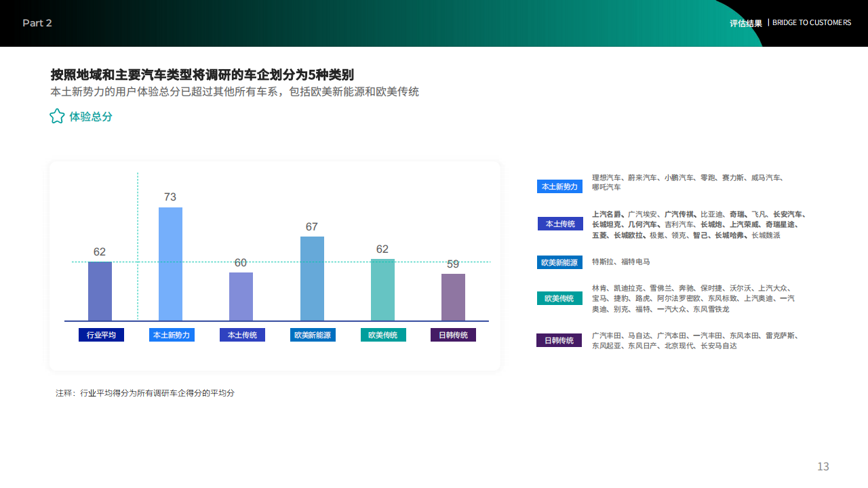Select the subtitle starting with 本土新势力的用户体验总分
Image resolution: width=868 pixels, height=488 pixels.
pos(235,91)
